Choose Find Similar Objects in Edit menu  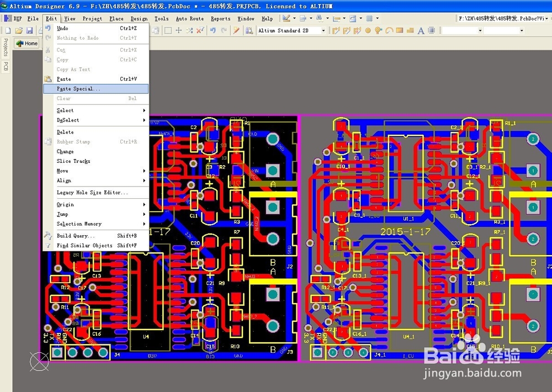click(x=95, y=246)
